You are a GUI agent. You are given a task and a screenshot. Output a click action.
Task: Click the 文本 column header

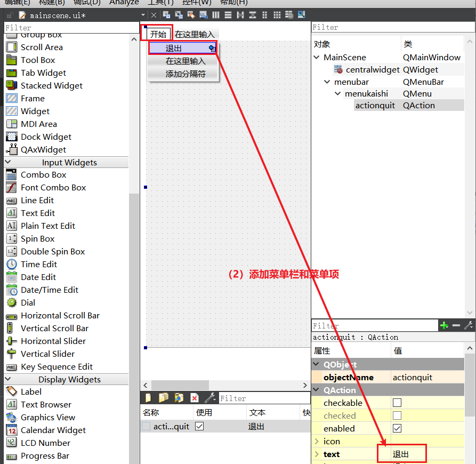(x=257, y=412)
